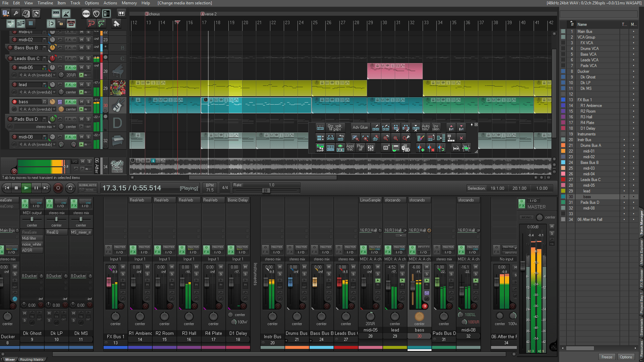Toggle the repeat loop transport button
The image size is (644, 362).
click(x=70, y=188)
